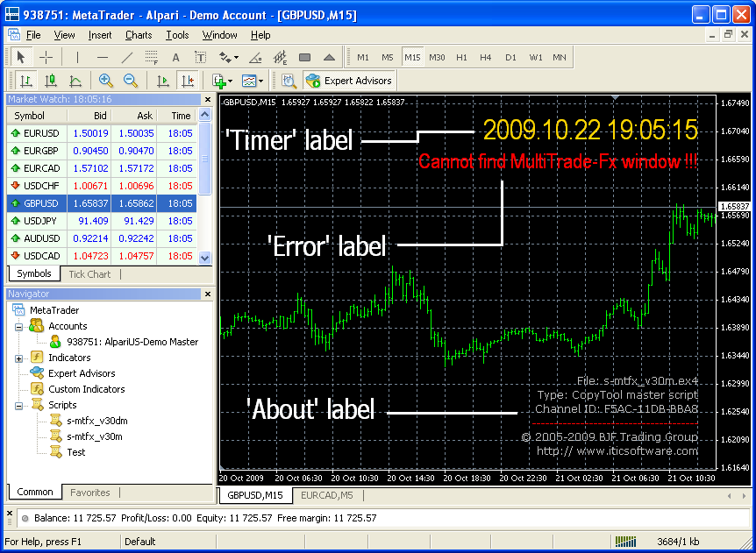Zoom in on the chart
The height and width of the screenshot is (553, 756).
105,81
